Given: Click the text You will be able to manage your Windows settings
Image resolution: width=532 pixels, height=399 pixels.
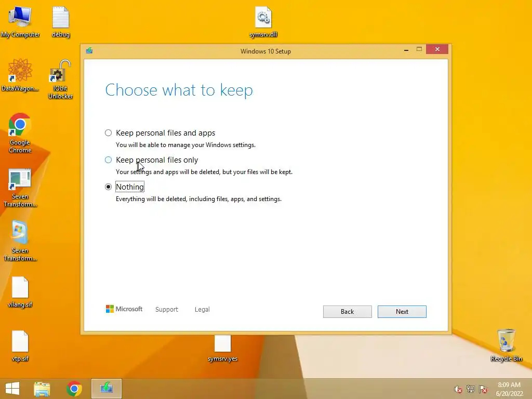Looking at the screenshot, I should pyautogui.click(x=185, y=145).
